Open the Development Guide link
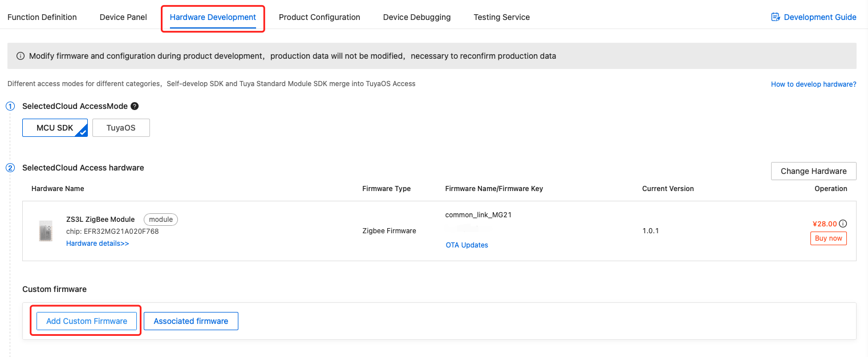 pos(820,17)
